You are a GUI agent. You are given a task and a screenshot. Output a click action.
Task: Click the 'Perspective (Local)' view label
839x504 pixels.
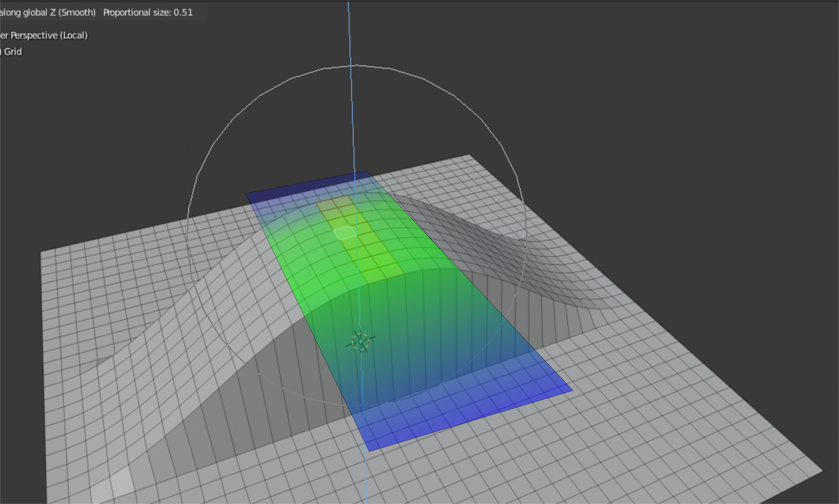click(49, 35)
